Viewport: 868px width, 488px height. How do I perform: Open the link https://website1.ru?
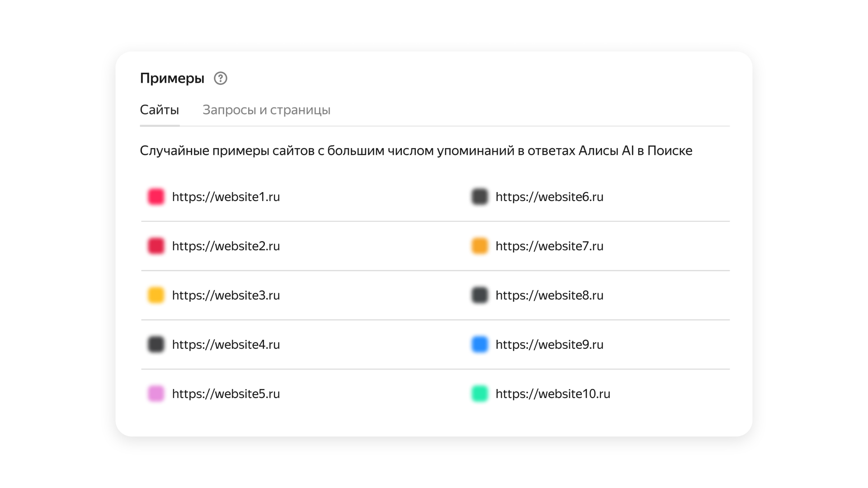(226, 197)
